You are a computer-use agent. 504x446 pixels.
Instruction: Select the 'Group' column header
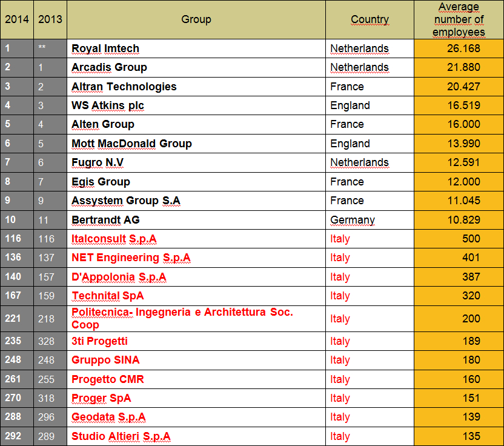[x=196, y=19]
